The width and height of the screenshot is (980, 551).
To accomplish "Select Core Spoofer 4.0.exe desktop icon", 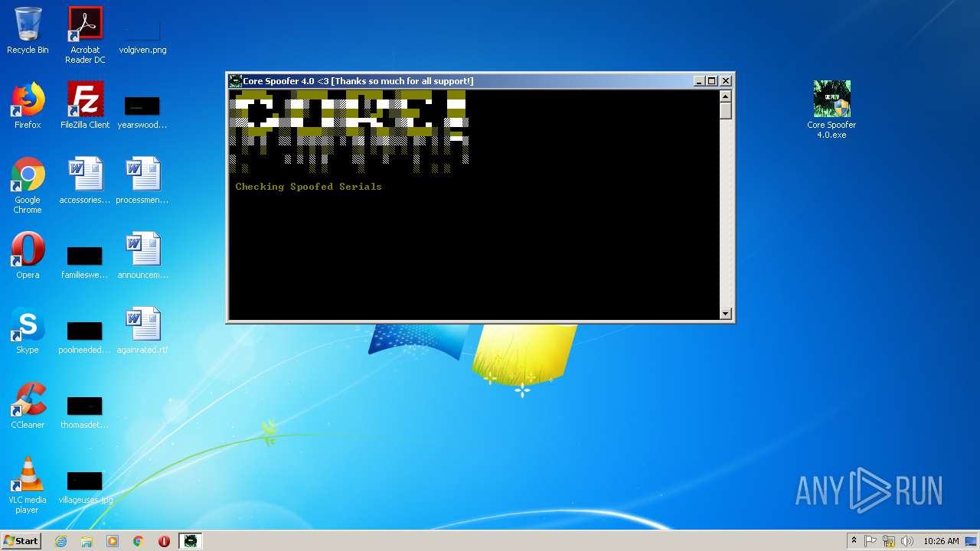I will coord(831,109).
